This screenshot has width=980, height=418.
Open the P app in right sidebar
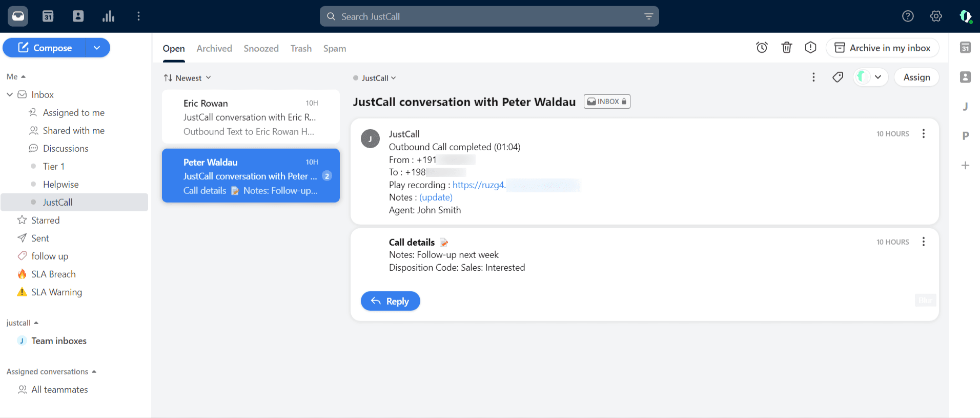pyautogui.click(x=965, y=136)
